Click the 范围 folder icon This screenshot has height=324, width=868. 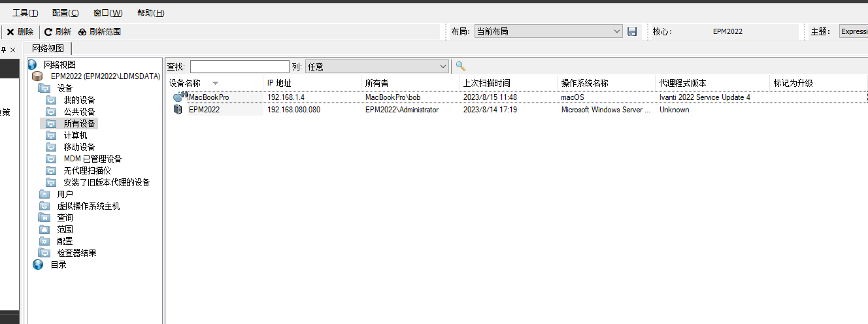pyautogui.click(x=44, y=229)
